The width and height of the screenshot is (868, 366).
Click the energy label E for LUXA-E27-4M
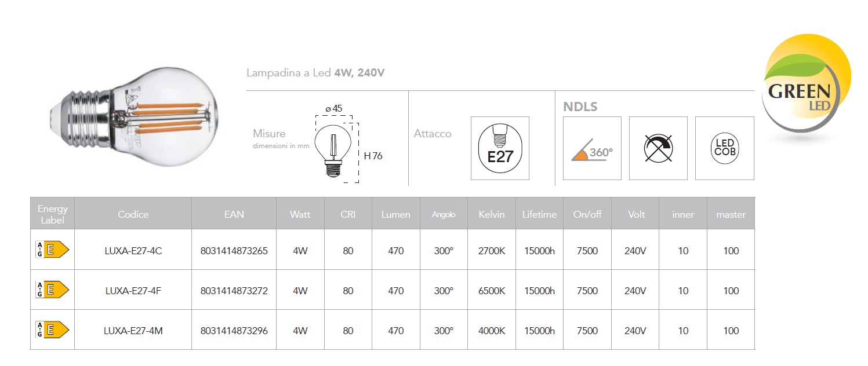click(x=53, y=330)
